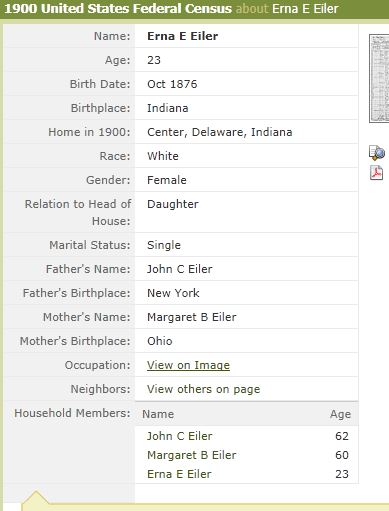Click the Ohio mother's birthplace value
This screenshot has width=389, height=511.
[160, 341]
